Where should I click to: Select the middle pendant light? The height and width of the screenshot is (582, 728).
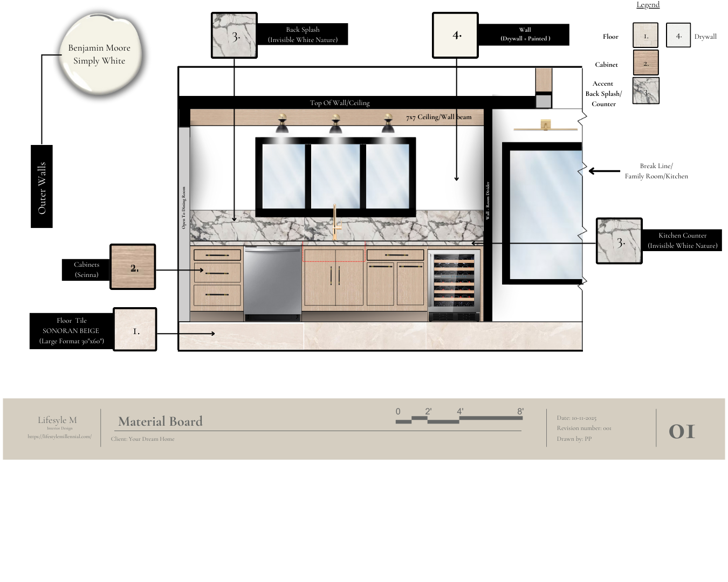point(335,124)
